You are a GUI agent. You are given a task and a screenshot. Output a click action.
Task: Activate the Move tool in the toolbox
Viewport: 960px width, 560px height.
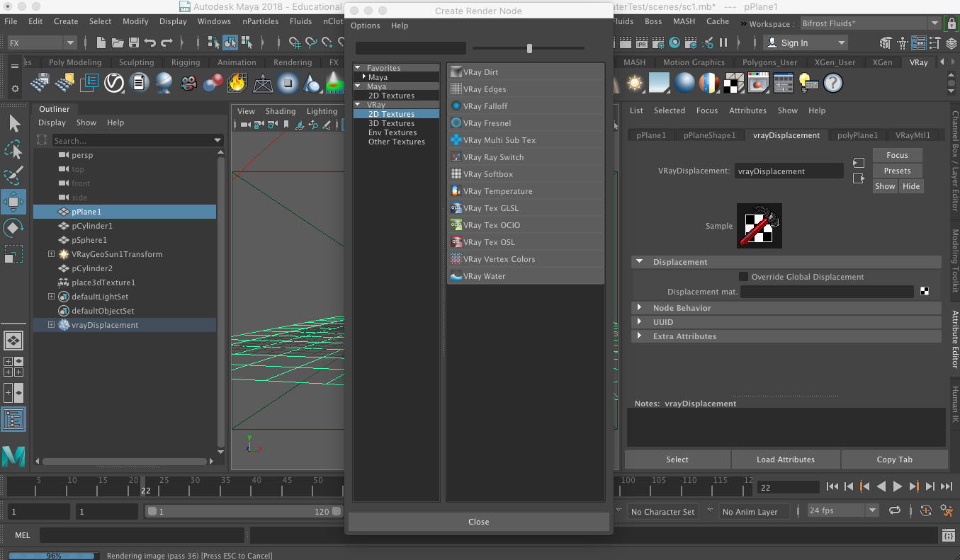(x=13, y=202)
